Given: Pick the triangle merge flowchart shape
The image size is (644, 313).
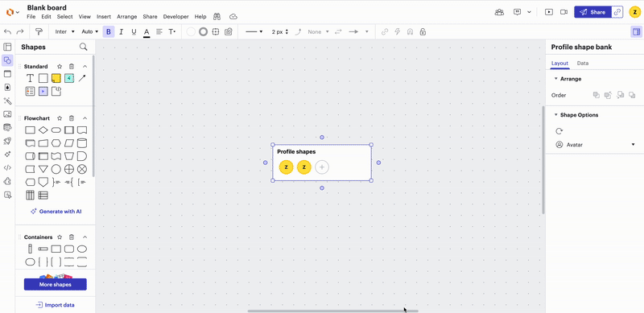Looking at the screenshot, I should pos(43,169).
